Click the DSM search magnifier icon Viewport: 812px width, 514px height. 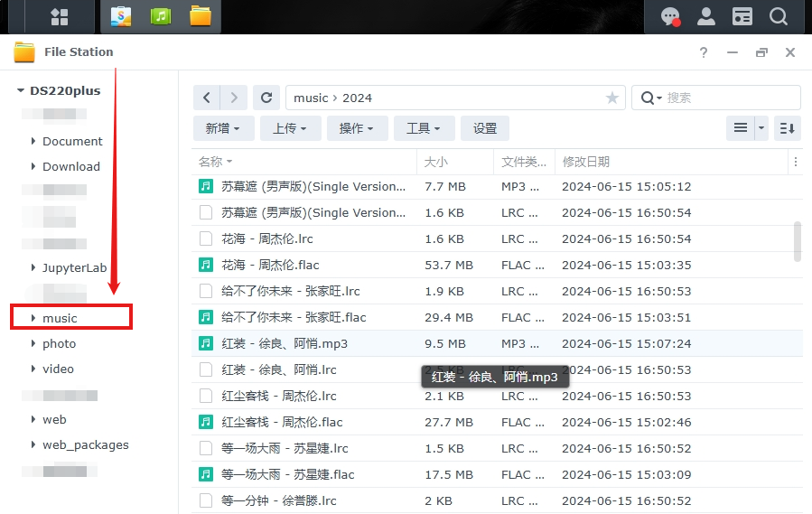pos(779,16)
